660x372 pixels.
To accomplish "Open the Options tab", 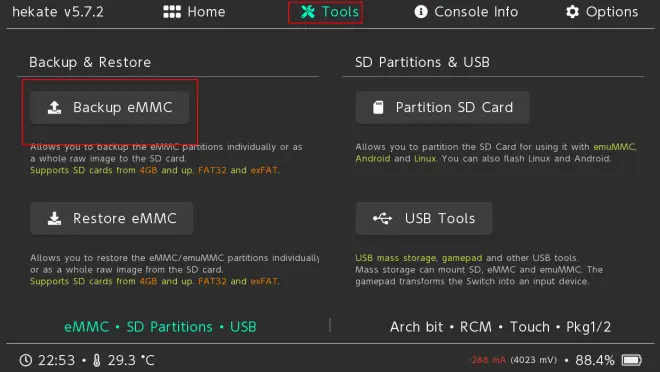I will click(602, 12).
